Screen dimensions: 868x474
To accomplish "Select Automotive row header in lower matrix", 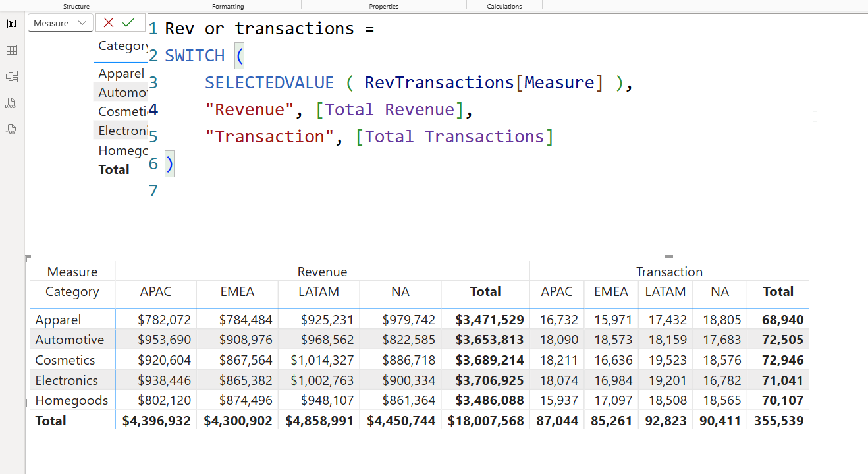I will click(x=70, y=340).
